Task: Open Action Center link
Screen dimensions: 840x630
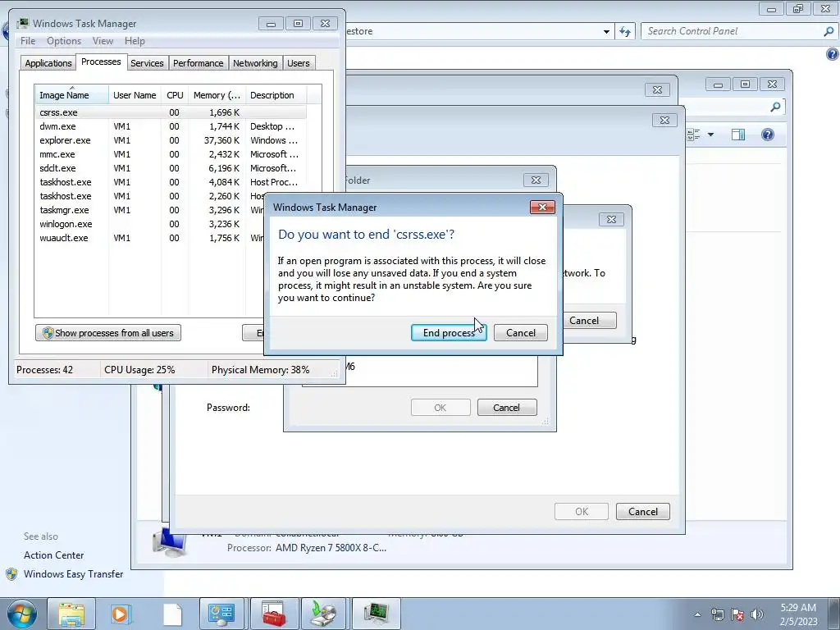Action: tap(53, 555)
